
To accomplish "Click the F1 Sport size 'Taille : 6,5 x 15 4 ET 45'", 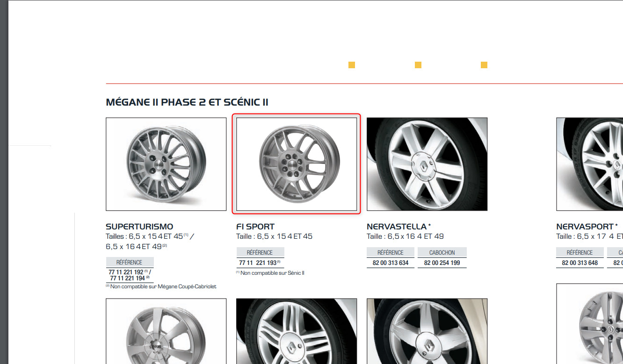I will 275,236.
